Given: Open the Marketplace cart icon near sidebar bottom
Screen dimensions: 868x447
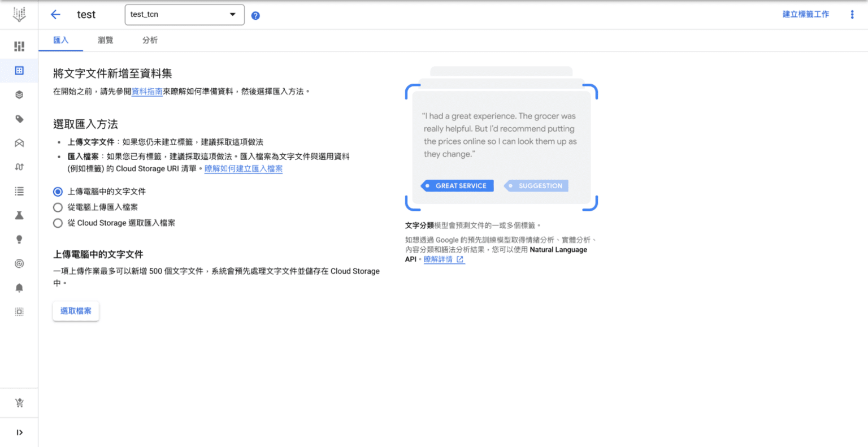Looking at the screenshot, I should 19,402.
